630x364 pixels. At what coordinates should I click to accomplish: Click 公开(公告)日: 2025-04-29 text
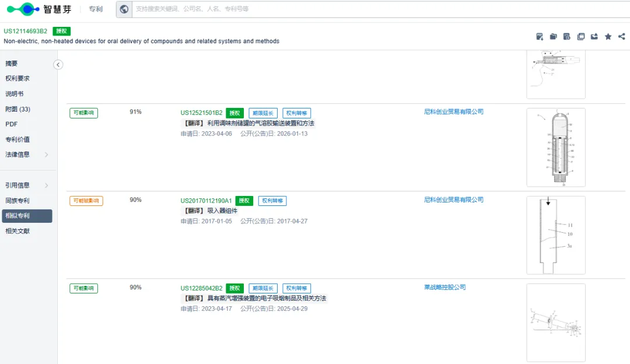(x=274, y=309)
